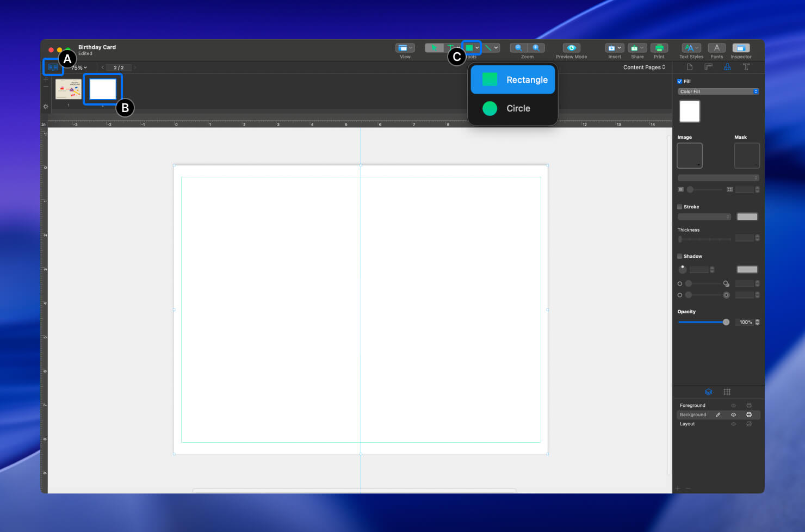805x532 pixels.
Task: Switch to the grid view in the layers panel
Action: [727, 392]
